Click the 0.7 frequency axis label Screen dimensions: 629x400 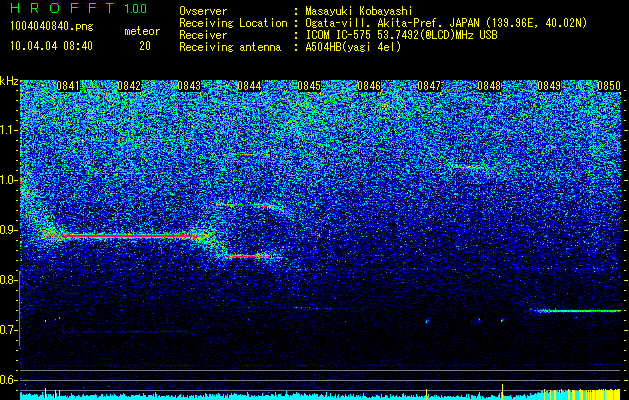click(x=8, y=330)
